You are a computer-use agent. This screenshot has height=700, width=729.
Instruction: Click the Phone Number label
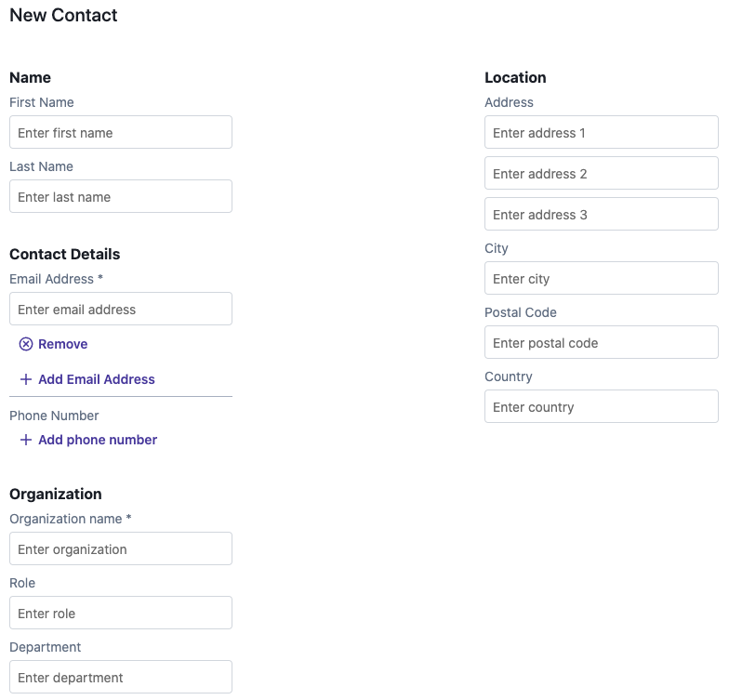click(x=54, y=416)
